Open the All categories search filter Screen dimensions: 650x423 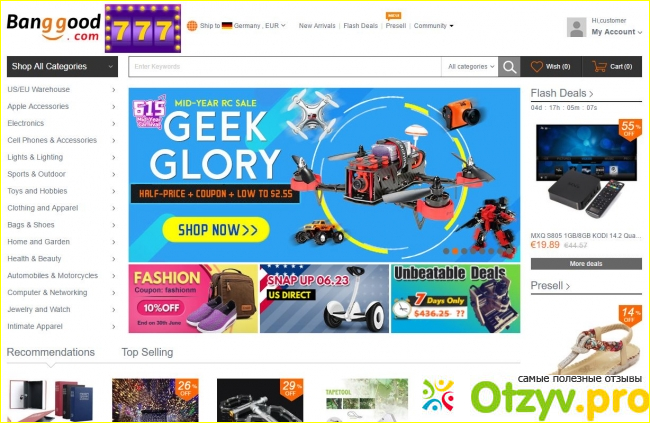(x=471, y=67)
